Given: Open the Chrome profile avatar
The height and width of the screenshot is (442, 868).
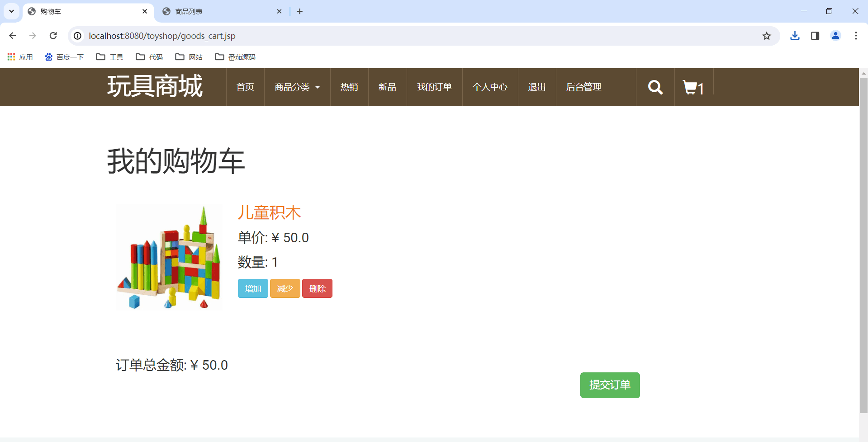Looking at the screenshot, I should tap(835, 36).
